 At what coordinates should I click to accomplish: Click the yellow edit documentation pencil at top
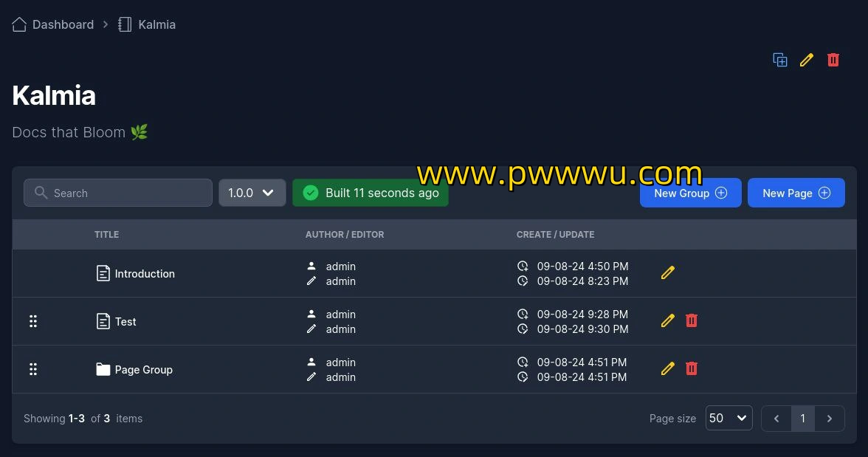coord(807,60)
